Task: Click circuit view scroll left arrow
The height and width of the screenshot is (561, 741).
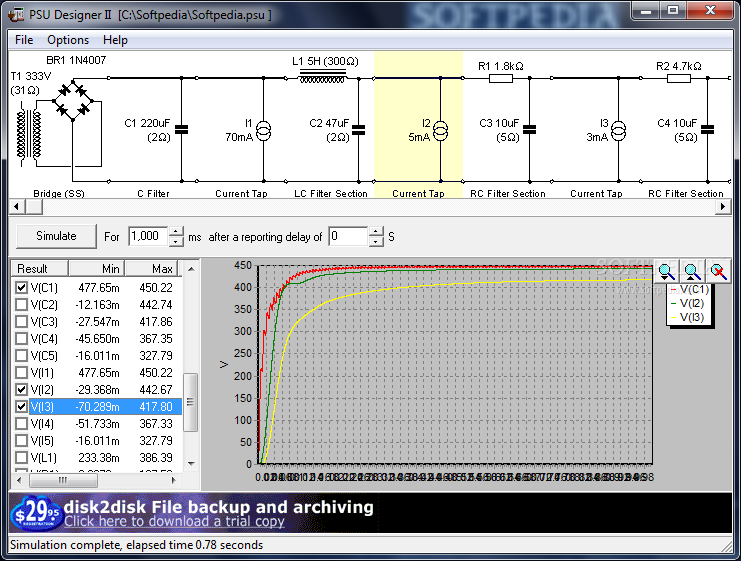Action: (x=17, y=207)
